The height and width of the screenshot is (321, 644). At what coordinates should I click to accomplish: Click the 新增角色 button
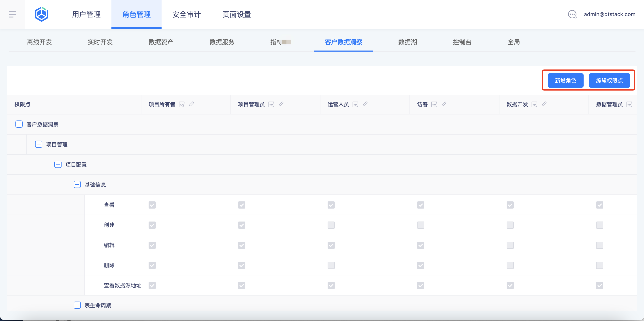pyautogui.click(x=565, y=80)
